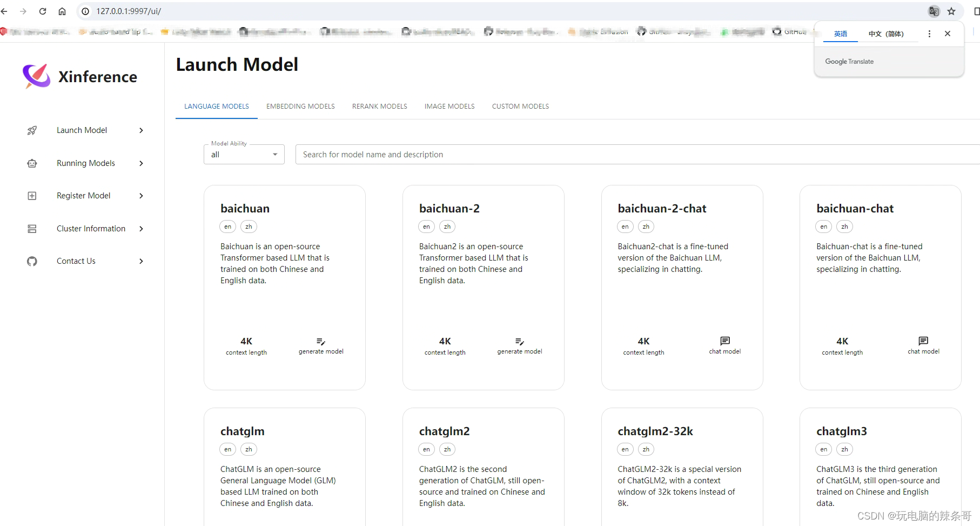Click the 'en' tag on chatglm2 card
Screen dimensions: 980x526
click(427, 449)
